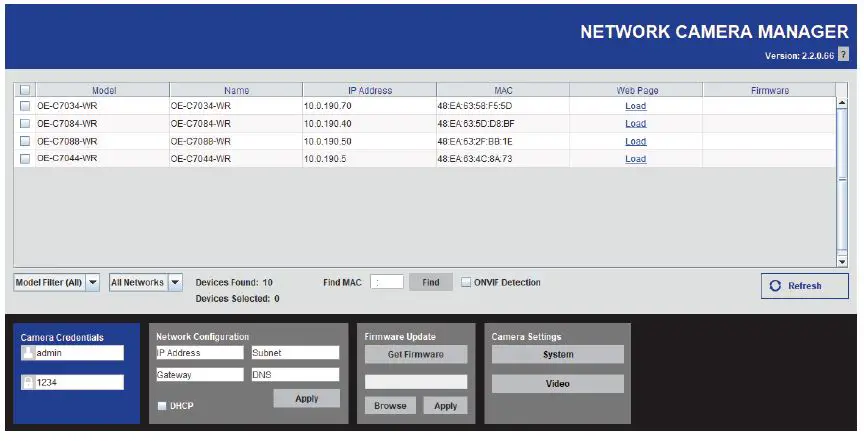Screen dimensions: 864x441
Task: Check the box for OE-C7084-WR row
Action: (25, 123)
